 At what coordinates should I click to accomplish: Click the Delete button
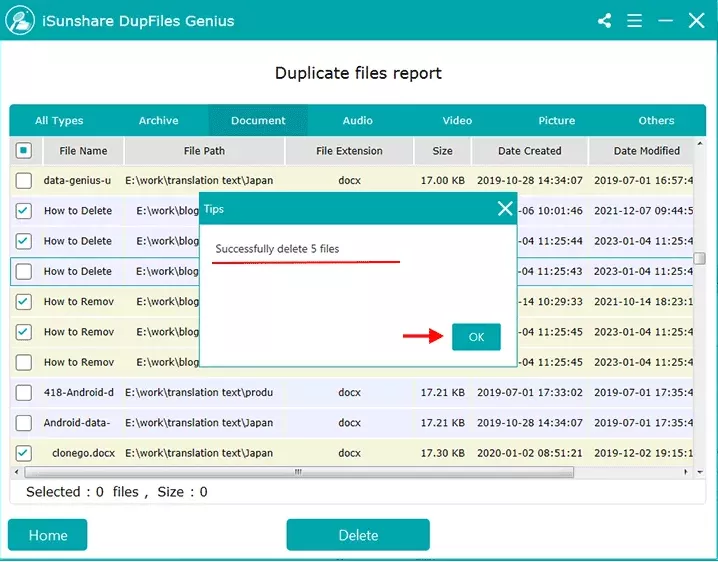pos(358,535)
